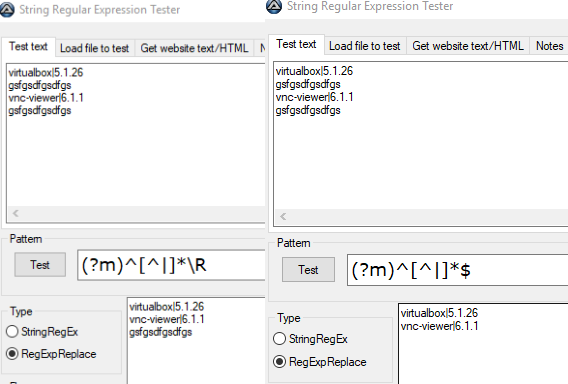Select StringRegEx radio in left window
Viewport: 568px width, 384px height.
(x=12, y=331)
